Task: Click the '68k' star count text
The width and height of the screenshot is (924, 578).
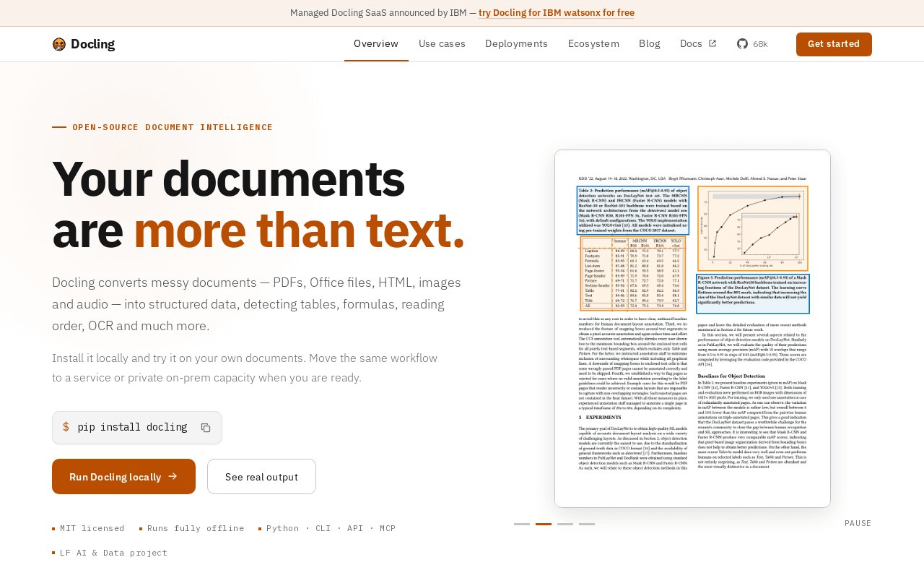Action: pos(760,44)
